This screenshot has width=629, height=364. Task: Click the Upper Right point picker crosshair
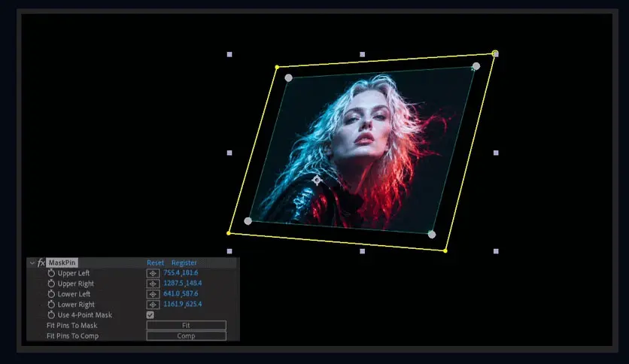tap(153, 284)
